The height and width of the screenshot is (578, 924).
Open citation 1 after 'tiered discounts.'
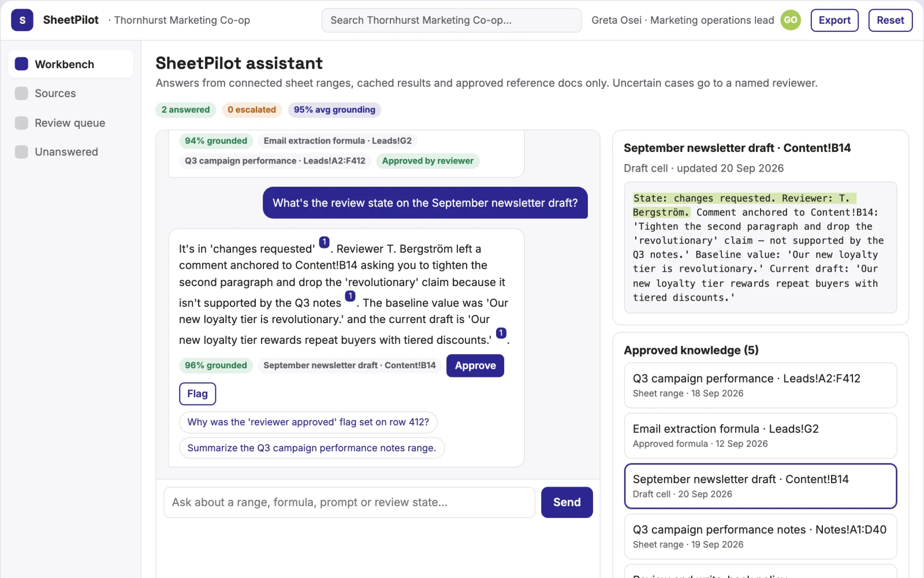coord(501,333)
